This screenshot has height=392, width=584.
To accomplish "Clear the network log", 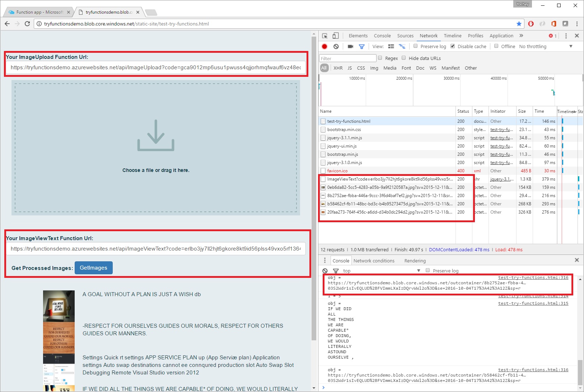I will click(336, 46).
